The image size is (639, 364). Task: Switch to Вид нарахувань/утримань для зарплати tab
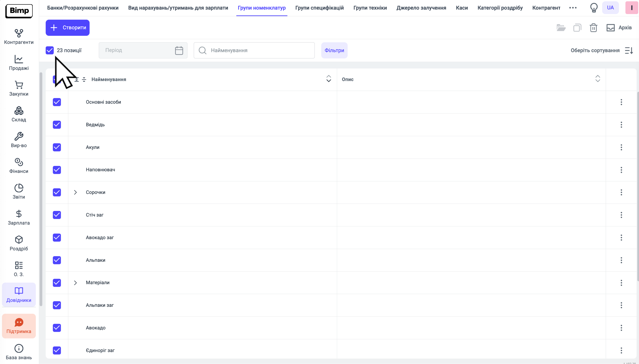[178, 8]
